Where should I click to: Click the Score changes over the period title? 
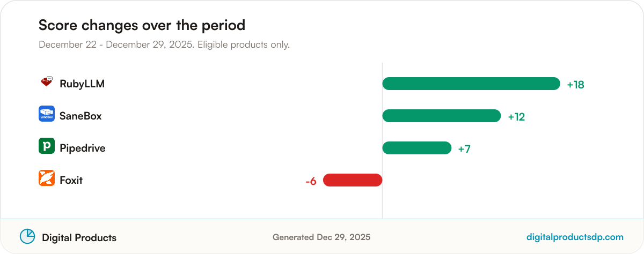tap(142, 25)
